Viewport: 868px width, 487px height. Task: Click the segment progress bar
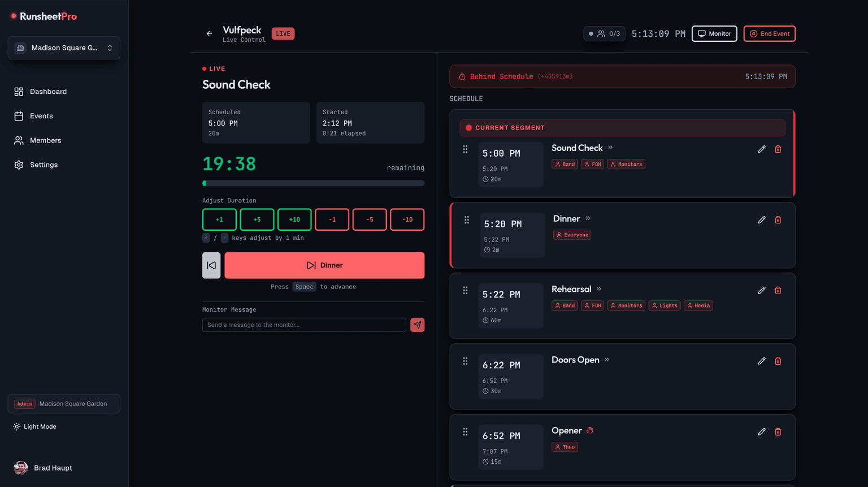tap(313, 183)
